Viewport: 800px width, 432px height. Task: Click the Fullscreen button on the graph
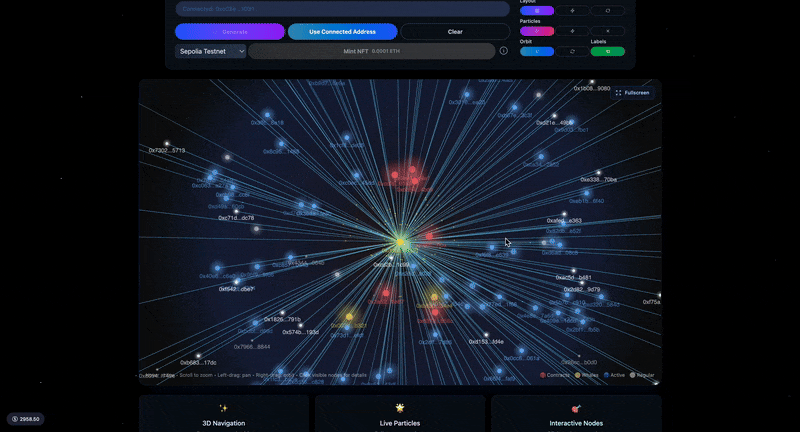633,93
